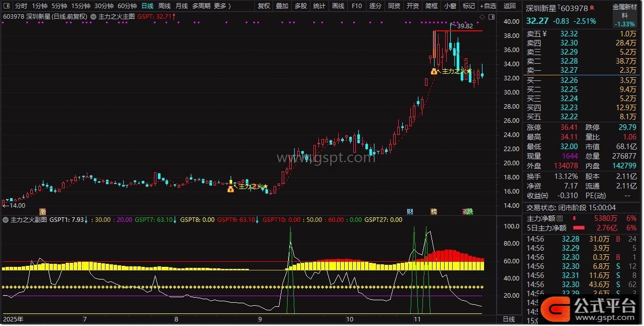
Task: Click the blue '财' event marker
Action: click(x=410, y=211)
